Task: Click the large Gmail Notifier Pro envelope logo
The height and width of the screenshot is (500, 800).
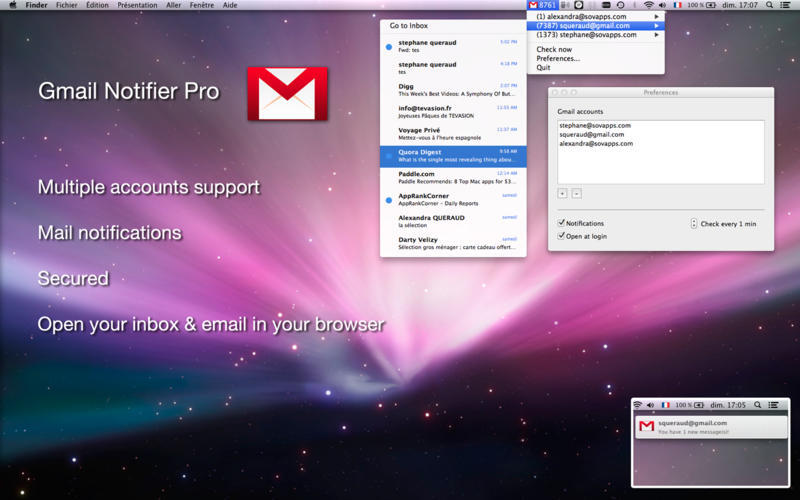Action: [x=287, y=94]
